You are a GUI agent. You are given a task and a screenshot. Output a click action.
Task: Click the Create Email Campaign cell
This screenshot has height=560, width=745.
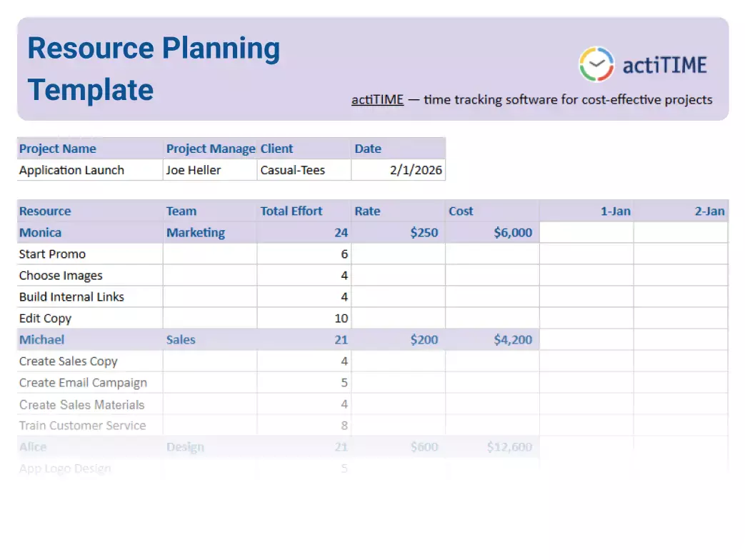(84, 383)
